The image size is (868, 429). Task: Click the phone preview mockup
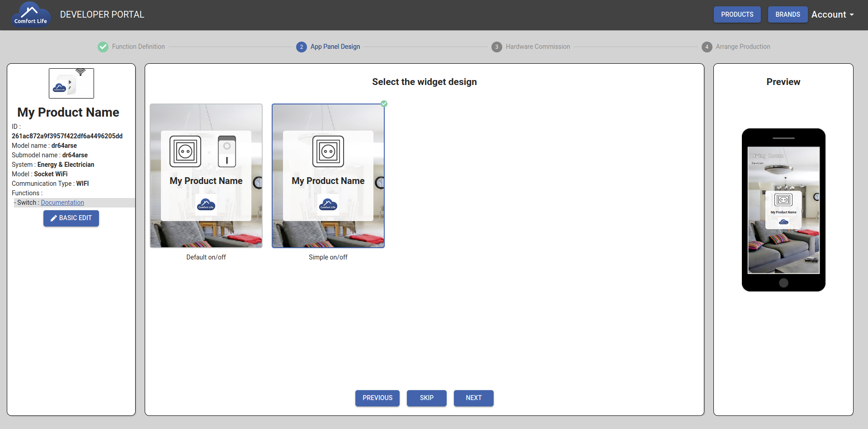783,210
